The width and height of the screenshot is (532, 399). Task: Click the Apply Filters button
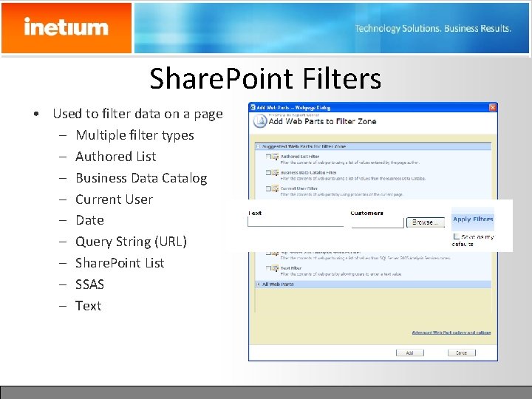click(x=473, y=219)
